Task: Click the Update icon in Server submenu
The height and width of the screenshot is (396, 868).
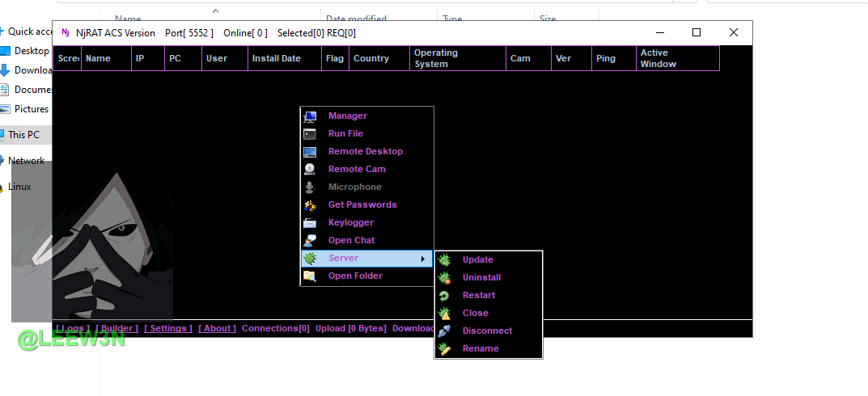Action: (x=444, y=260)
